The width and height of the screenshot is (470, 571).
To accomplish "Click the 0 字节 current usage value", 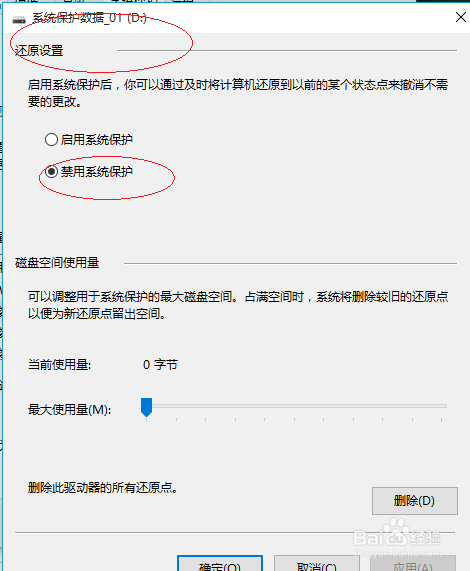I will click(x=160, y=365).
